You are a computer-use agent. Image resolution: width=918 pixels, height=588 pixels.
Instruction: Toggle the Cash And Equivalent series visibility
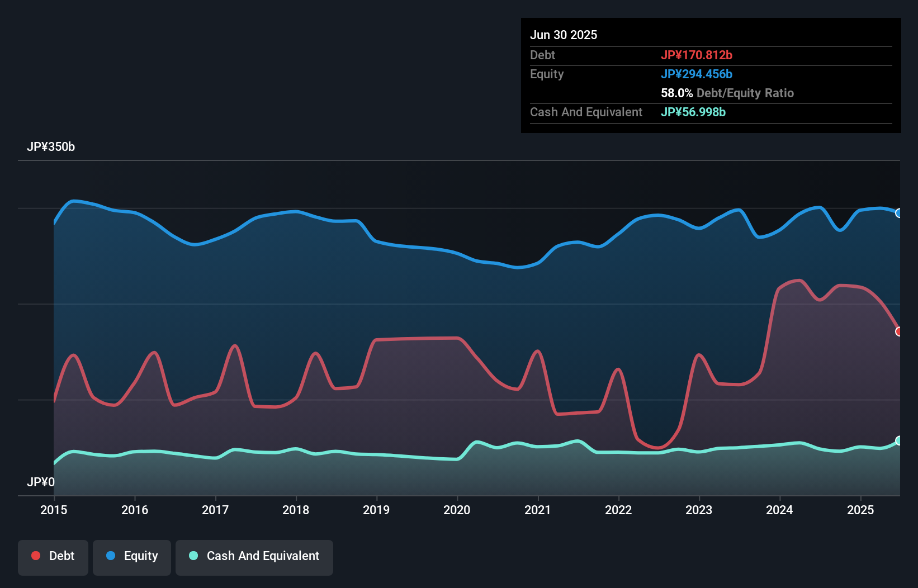coord(254,557)
